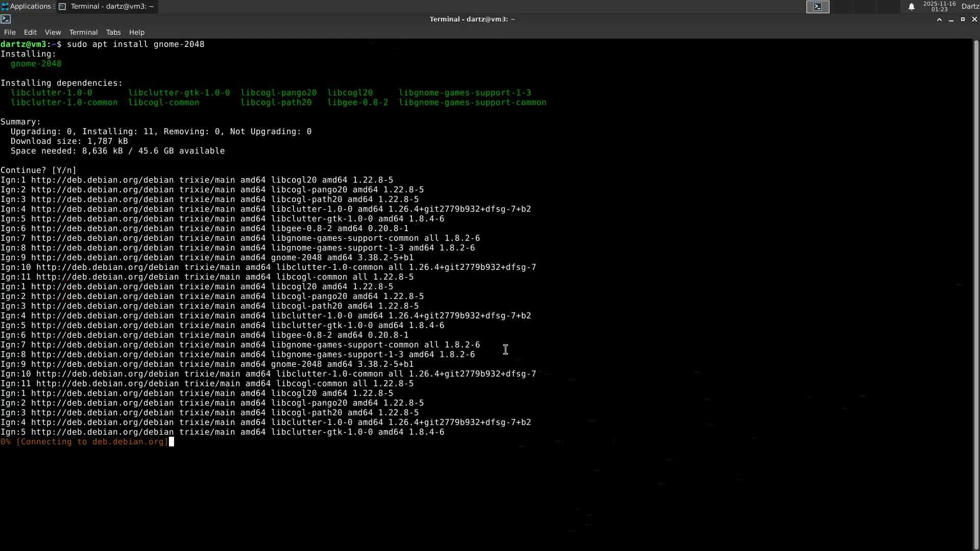Click the Connecting to deb.debian.org status line
Screen dimensions: 980x551
[84, 442]
